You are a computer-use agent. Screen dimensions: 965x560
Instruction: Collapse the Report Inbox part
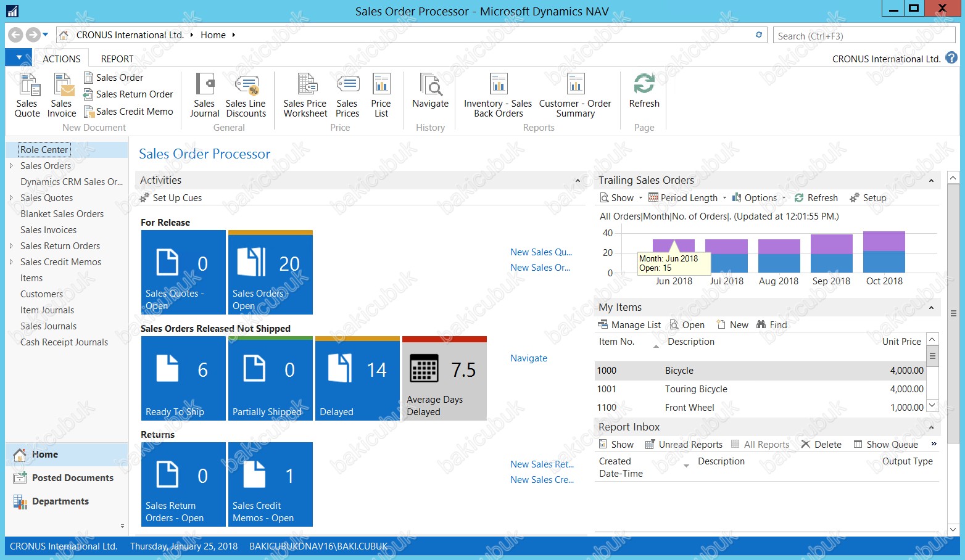(x=931, y=427)
